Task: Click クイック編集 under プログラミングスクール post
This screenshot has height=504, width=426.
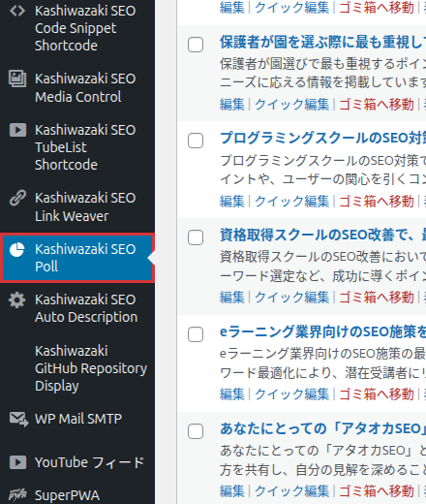Action: 292,201
